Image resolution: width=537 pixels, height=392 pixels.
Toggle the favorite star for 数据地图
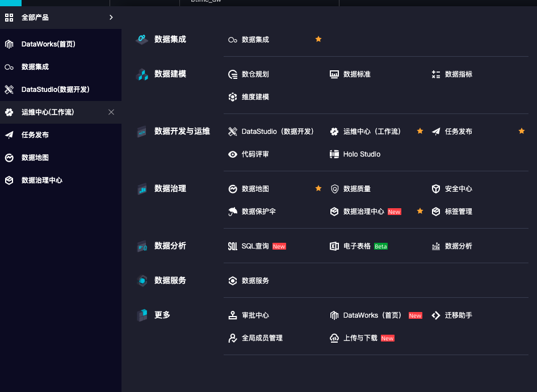(x=318, y=188)
